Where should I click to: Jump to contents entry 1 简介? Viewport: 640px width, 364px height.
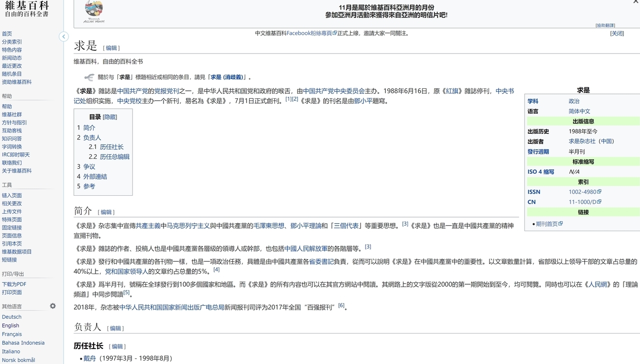[x=86, y=128]
